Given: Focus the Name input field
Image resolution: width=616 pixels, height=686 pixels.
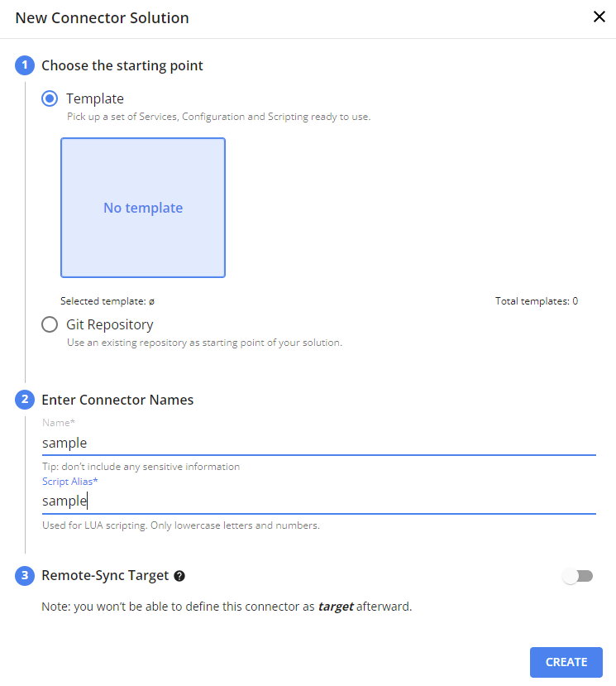Looking at the screenshot, I should pos(318,443).
